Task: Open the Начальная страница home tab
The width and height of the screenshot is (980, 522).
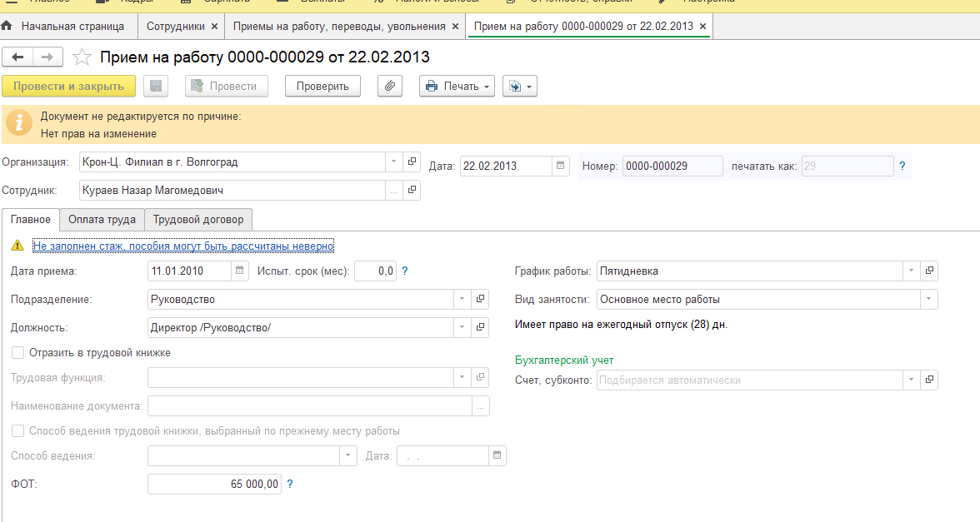Action: click(x=65, y=27)
